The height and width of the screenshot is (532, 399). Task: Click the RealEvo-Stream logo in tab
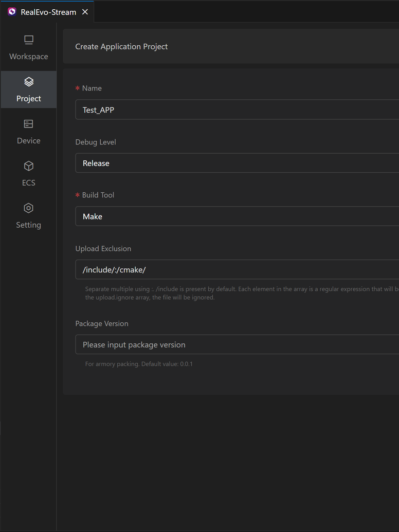pos(12,12)
